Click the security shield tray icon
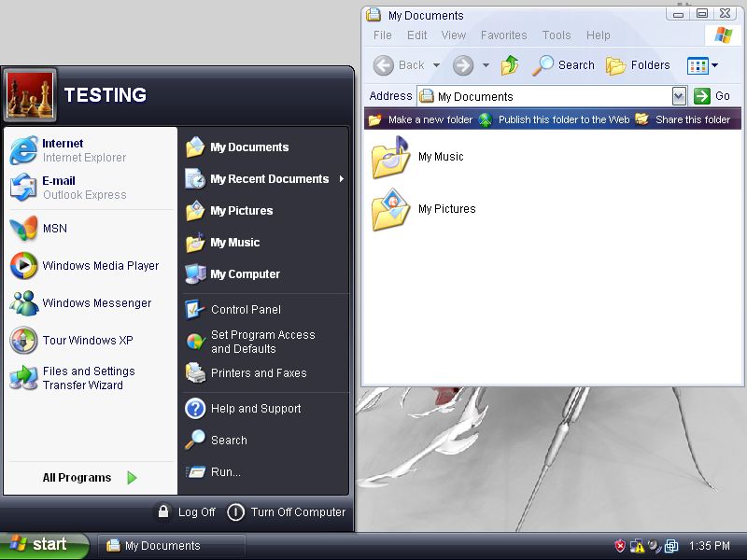The width and height of the screenshot is (747, 560). point(620,546)
